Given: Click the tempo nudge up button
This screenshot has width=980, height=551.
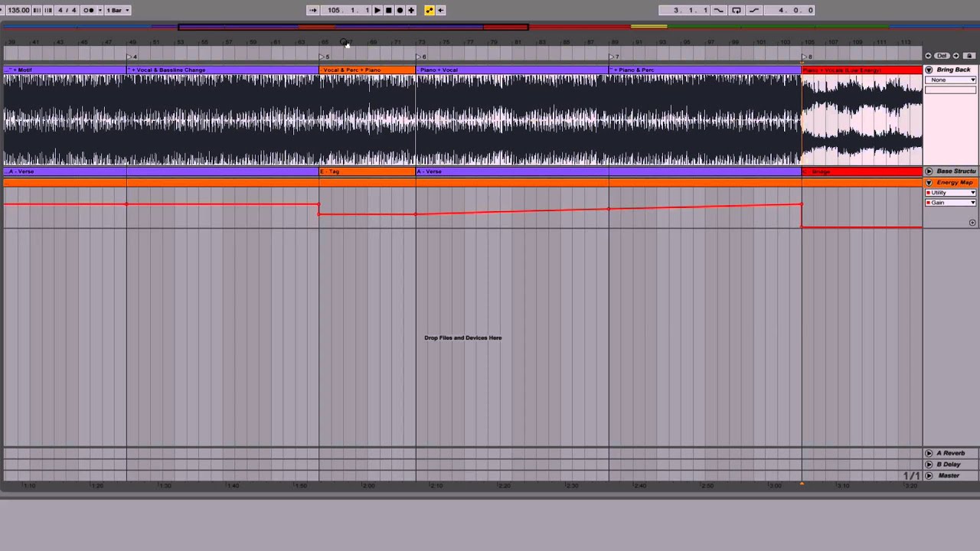Looking at the screenshot, I should click(48, 10).
